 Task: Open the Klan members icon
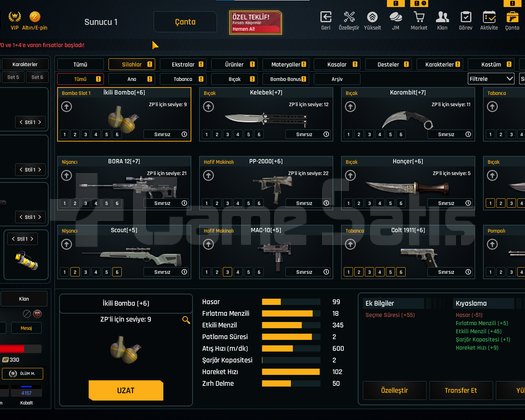coord(442,17)
